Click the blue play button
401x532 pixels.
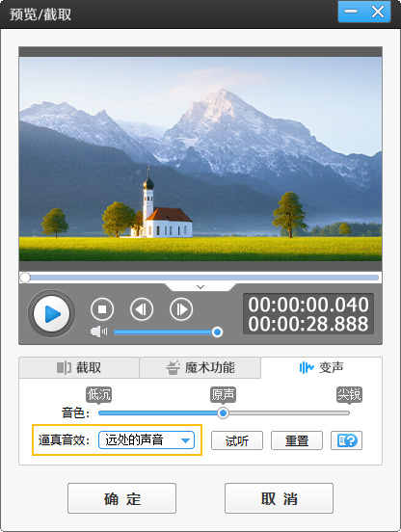click(x=51, y=313)
